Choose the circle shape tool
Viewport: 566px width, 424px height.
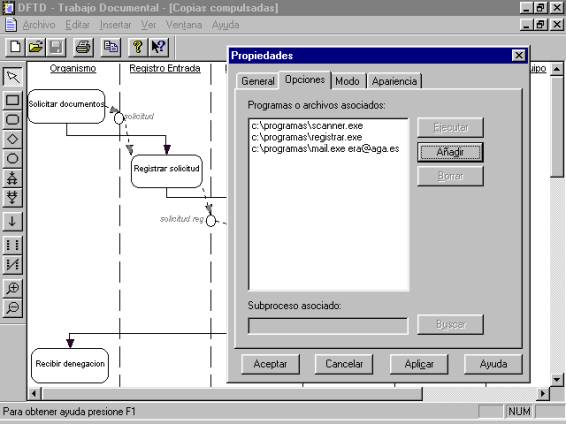13,158
